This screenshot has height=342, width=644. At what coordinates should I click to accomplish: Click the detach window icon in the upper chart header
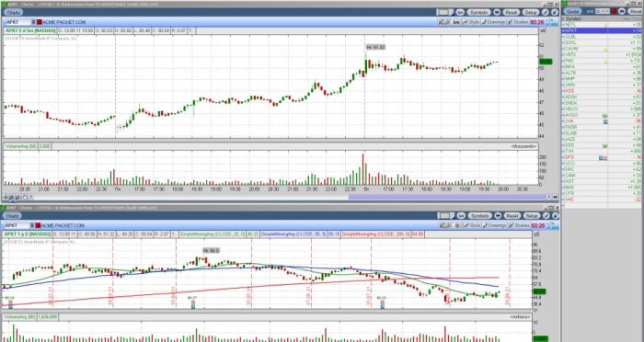point(555,12)
